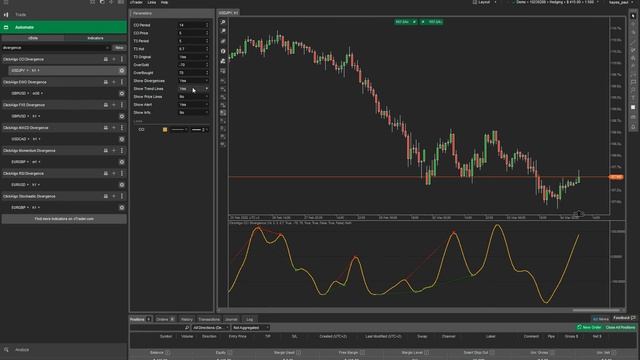Select the cursor tool in drawing toolbar

633,16
